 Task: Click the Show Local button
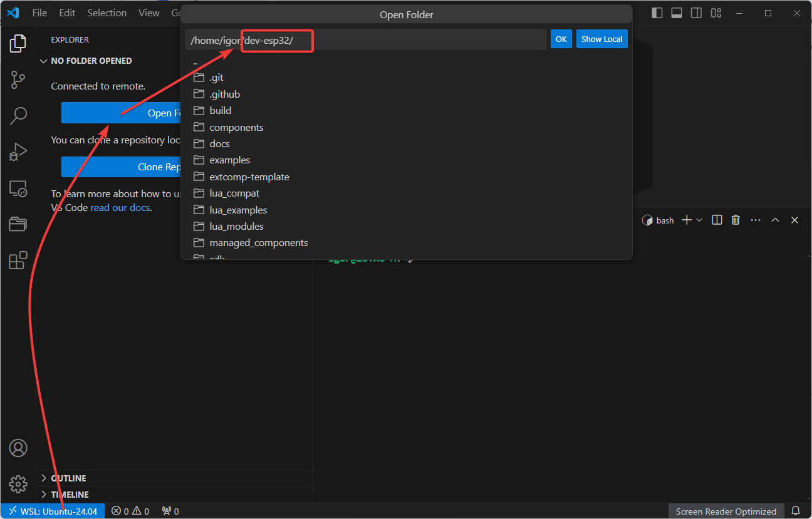click(601, 39)
